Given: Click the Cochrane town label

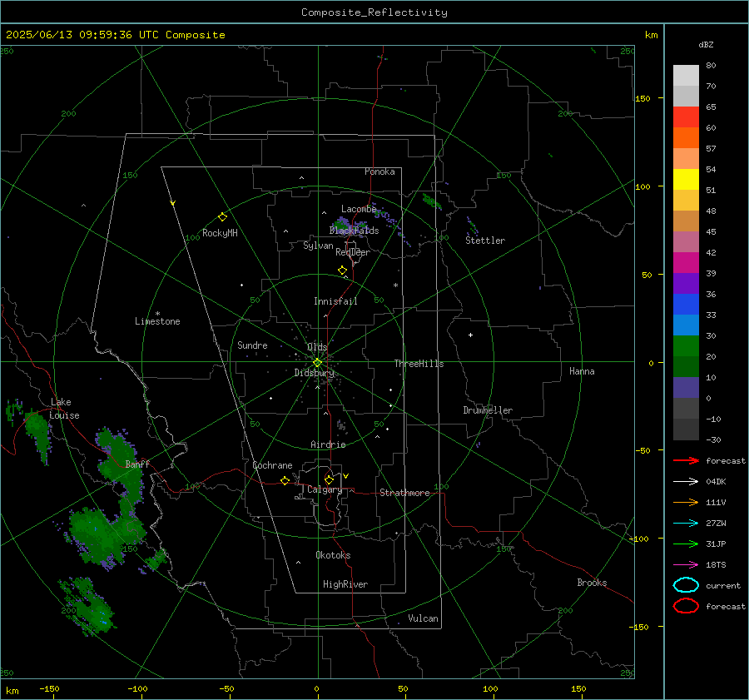Looking at the screenshot, I should 272,465.
